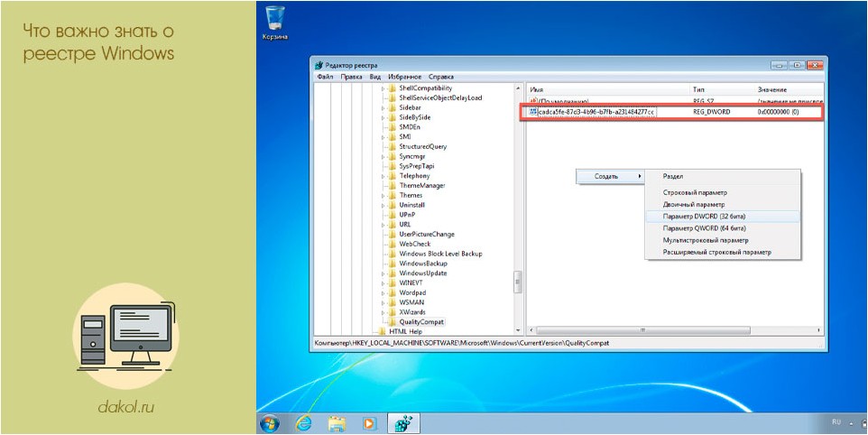
Task: Select the UPnP key
Action: click(x=407, y=215)
